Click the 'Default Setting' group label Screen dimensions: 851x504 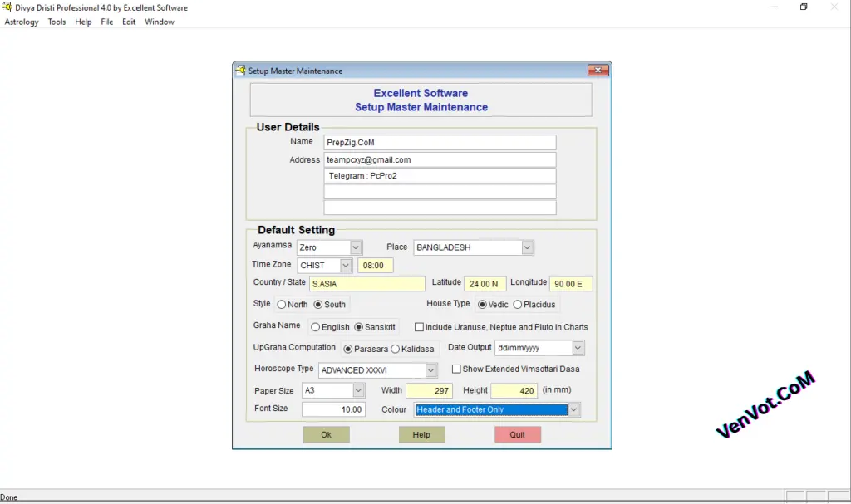297,230
